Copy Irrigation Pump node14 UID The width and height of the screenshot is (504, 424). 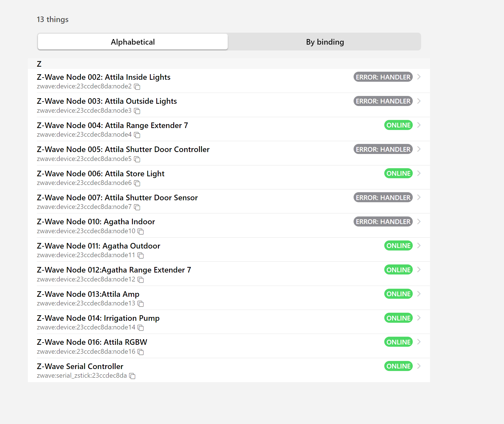(141, 328)
